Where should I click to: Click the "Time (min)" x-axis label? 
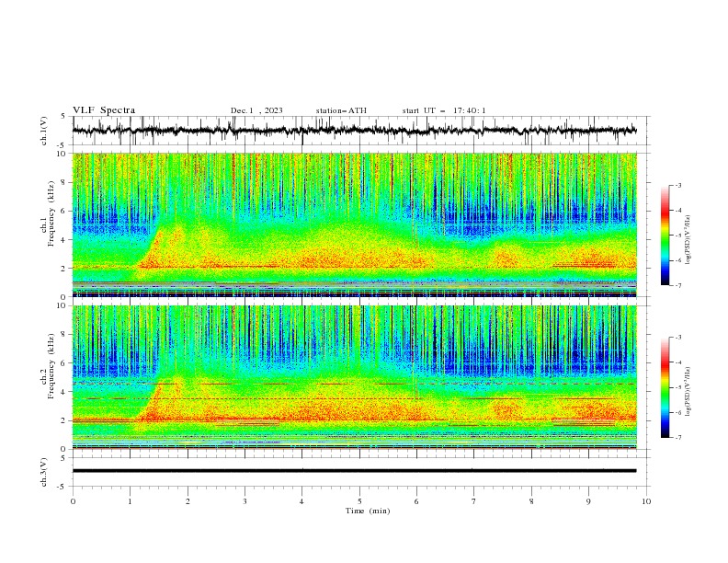(x=368, y=511)
